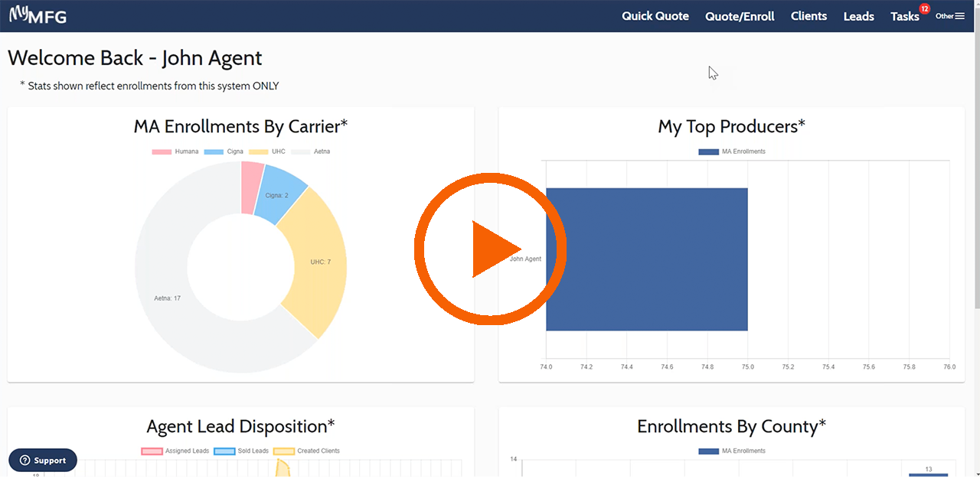Hide the Aetna series via legend
The image size is (980, 498).
310,151
